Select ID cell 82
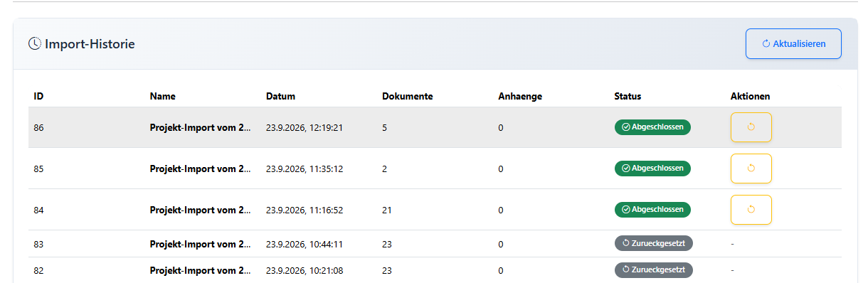Image resolution: width=868 pixels, height=283 pixels. point(39,271)
